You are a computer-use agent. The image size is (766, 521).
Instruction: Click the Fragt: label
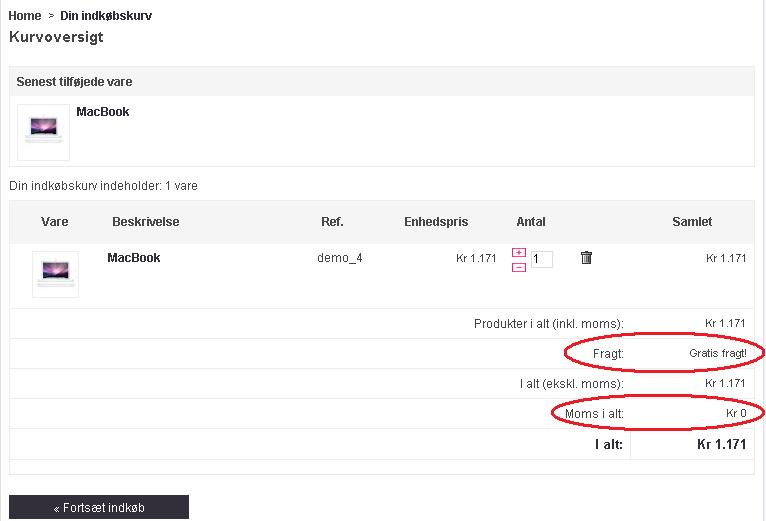coord(608,353)
